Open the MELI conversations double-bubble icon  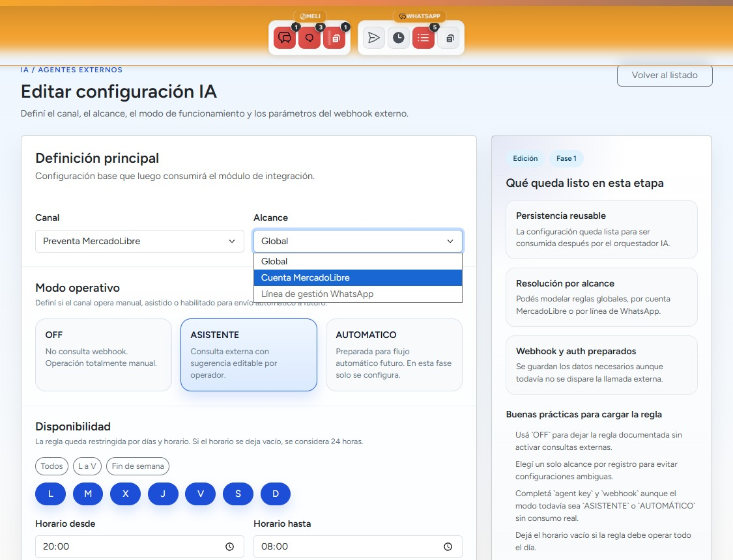pyautogui.click(x=284, y=38)
